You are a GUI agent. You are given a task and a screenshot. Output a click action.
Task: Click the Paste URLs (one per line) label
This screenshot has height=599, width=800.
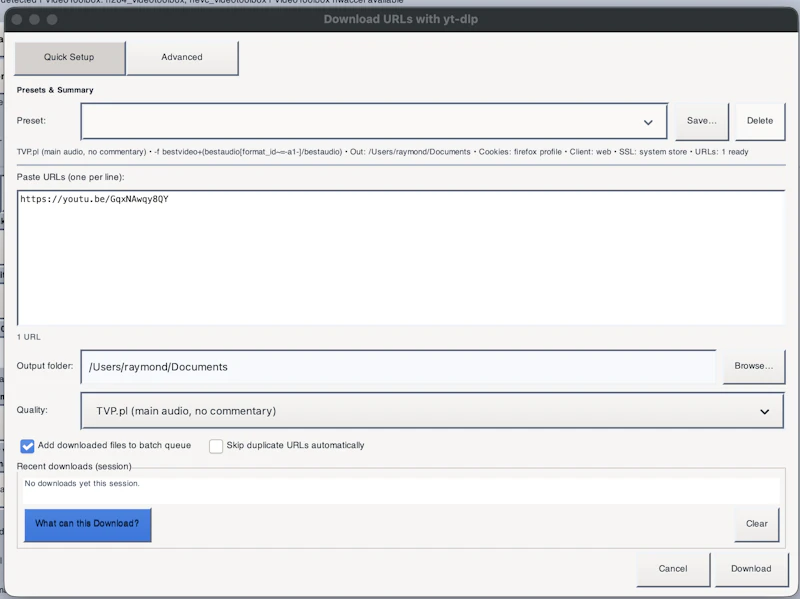(x=70, y=178)
